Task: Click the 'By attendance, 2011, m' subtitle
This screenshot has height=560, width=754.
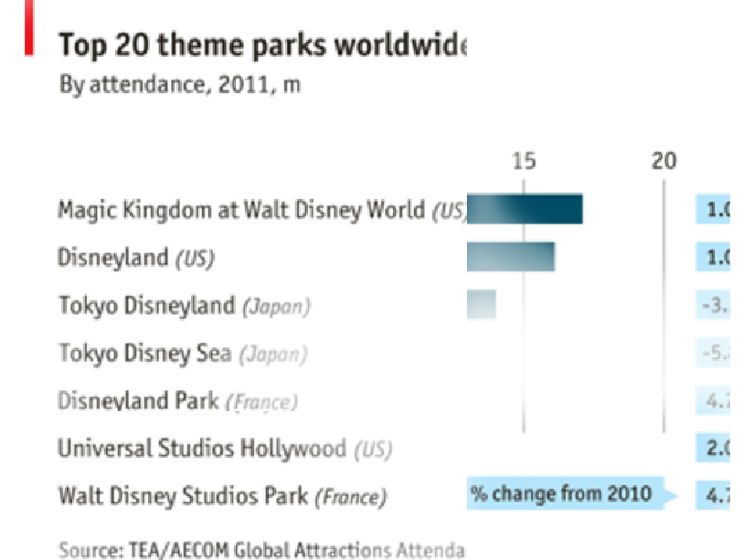Action: 180,85
